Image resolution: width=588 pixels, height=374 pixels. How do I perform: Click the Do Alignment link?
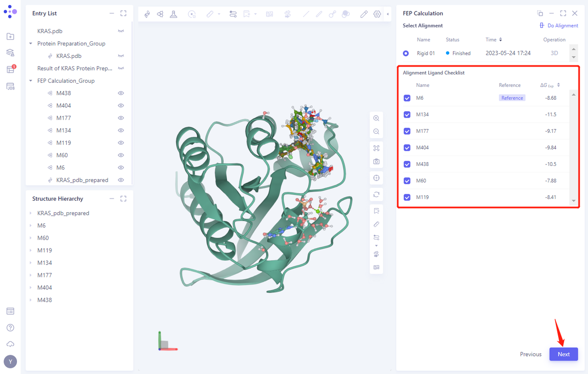tap(559, 26)
